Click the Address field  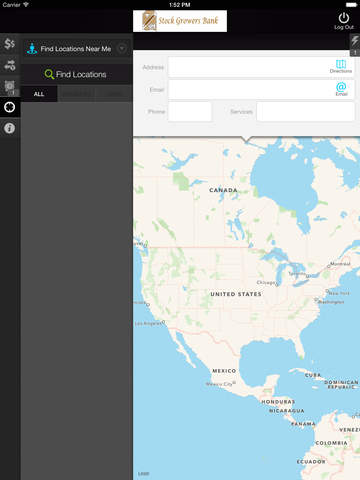261,67
